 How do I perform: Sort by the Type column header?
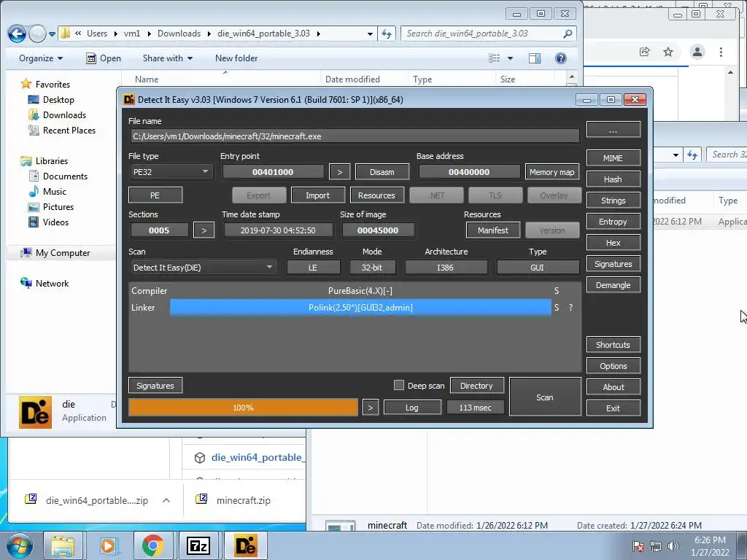pyautogui.click(x=452, y=79)
